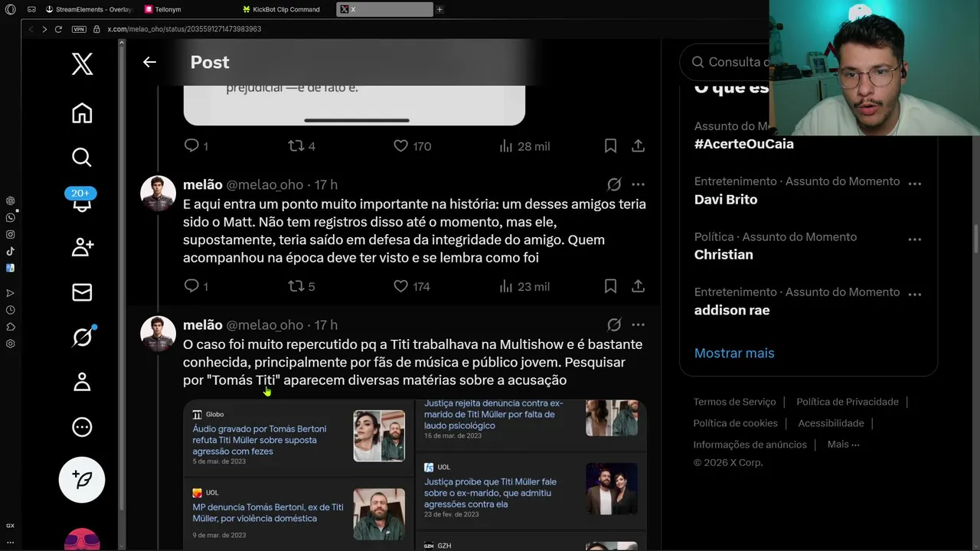
Task: Open Grok explain icon on Matt post
Action: pos(614,184)
